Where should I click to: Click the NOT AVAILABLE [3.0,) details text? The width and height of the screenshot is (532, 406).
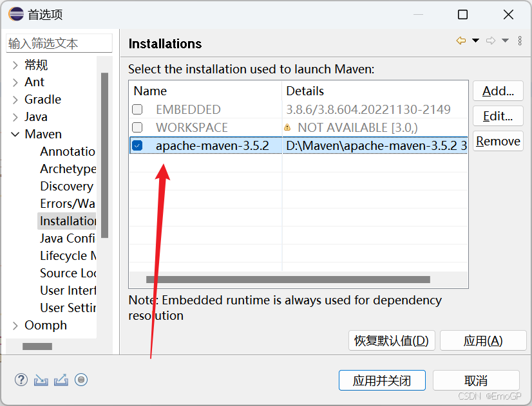pyautogui.click(x=357, y=127)
